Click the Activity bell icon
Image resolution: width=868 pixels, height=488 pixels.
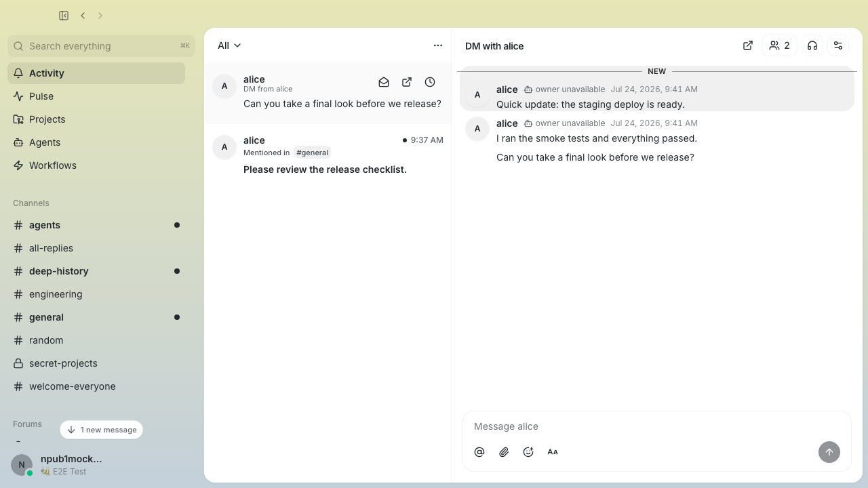click(18, 73)
